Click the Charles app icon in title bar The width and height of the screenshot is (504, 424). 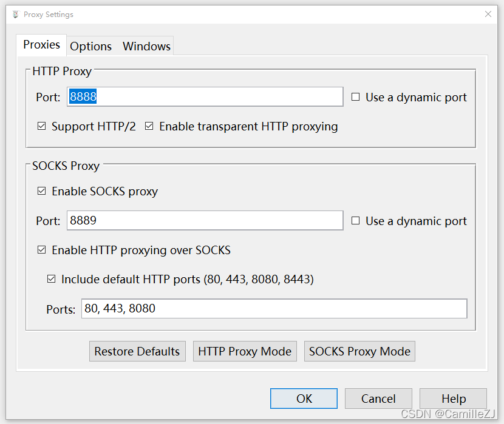(x=16, y=15)
